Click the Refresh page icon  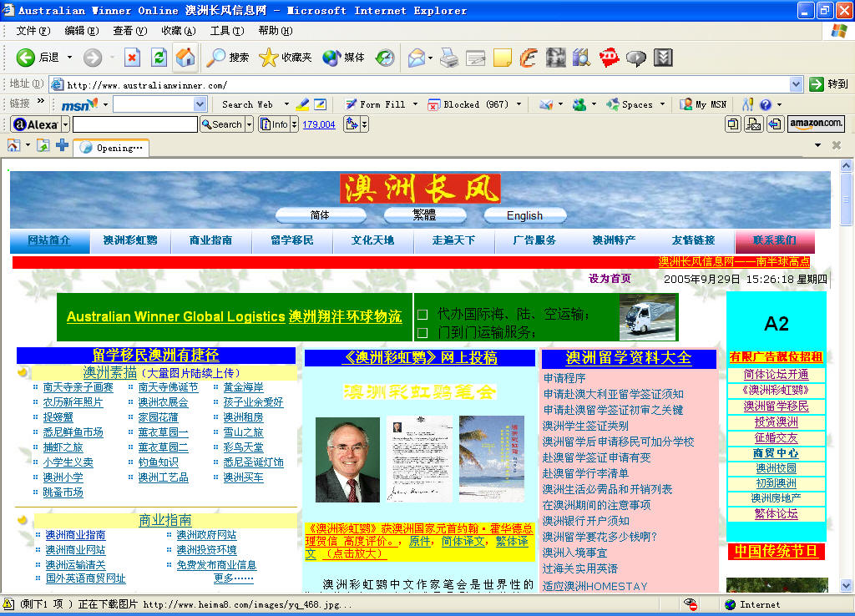click(x=159, y=58)
